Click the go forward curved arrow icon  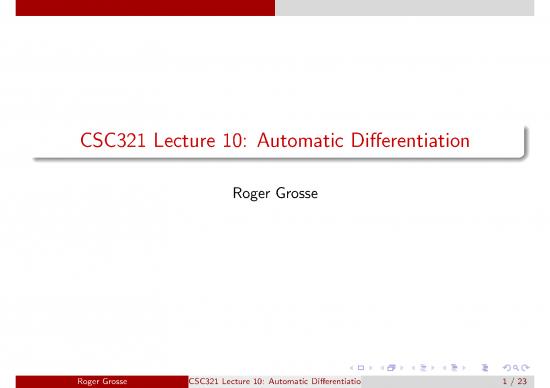point(525,368)
